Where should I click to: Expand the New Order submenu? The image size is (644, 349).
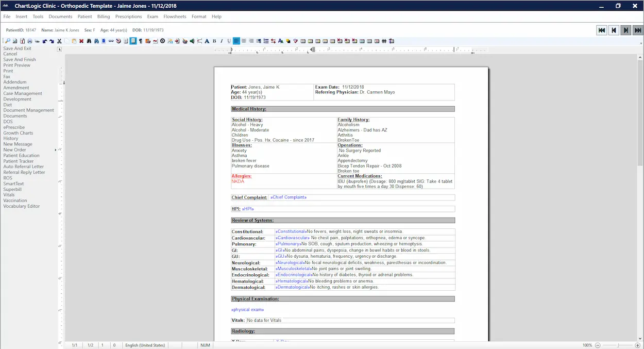pyautogui.click(x=19, y=149)
